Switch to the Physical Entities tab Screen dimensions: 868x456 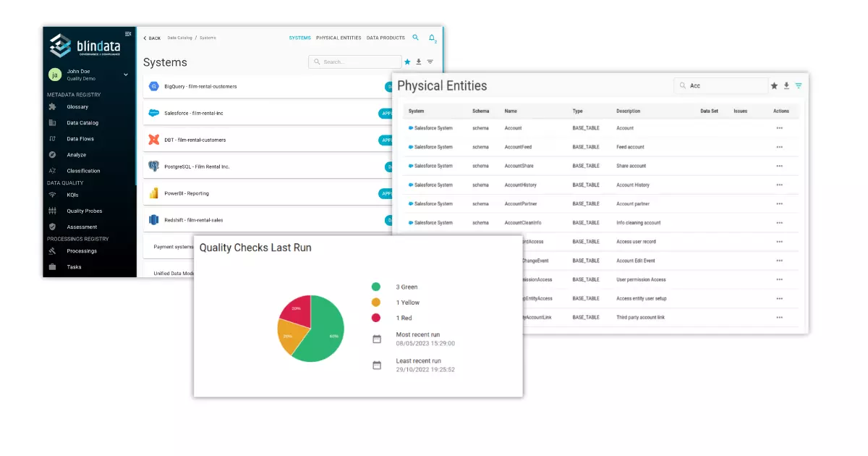[339, 38]
